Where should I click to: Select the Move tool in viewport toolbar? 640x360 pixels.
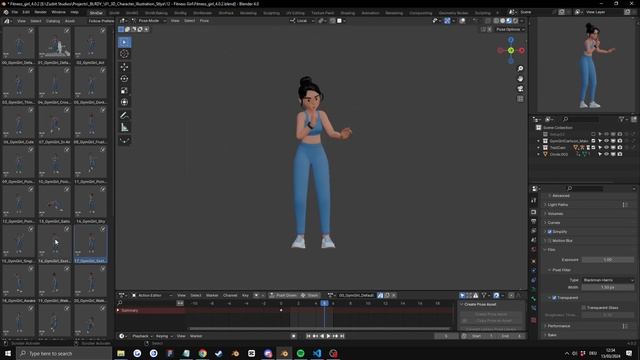coord(124,67)
